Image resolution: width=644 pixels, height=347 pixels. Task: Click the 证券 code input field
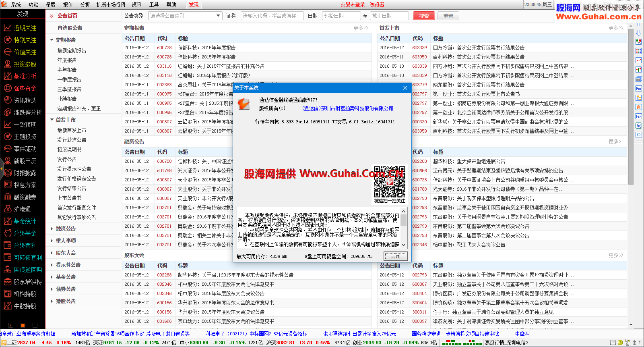[272, 16]
